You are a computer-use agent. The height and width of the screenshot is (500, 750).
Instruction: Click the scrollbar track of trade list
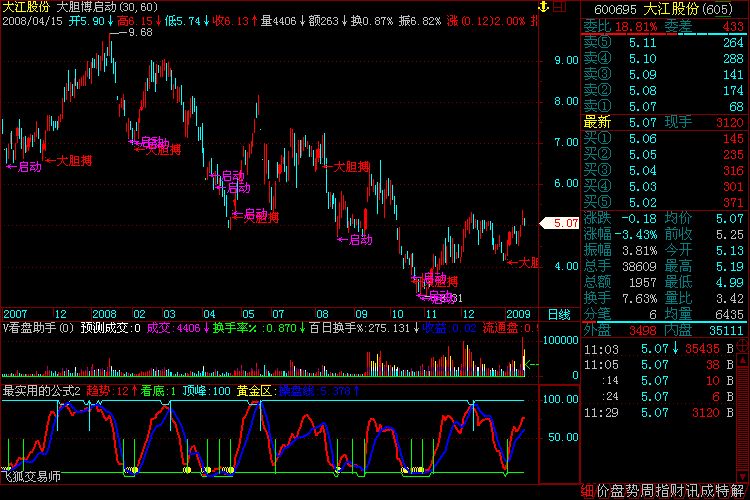[742, 419]
